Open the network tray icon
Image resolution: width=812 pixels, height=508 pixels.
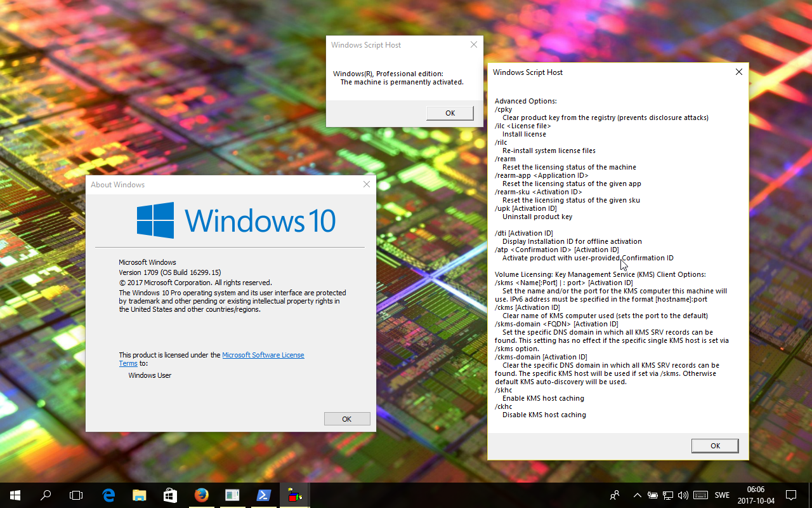coord(668,495)
